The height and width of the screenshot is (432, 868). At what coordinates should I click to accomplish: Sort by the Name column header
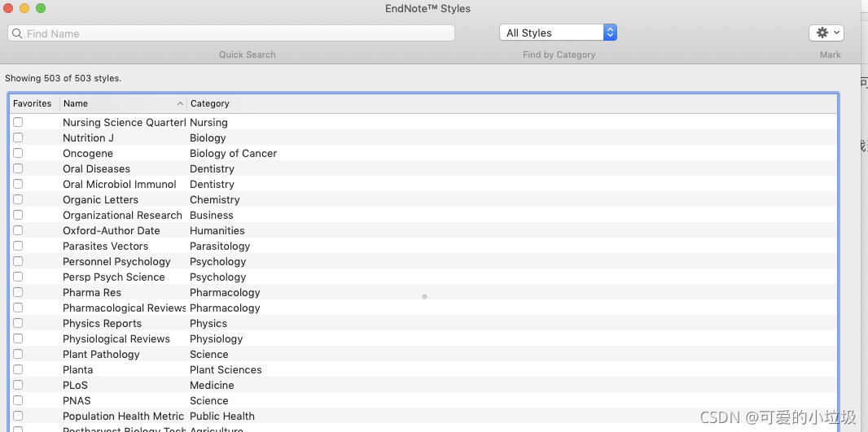(x=123, y=103)
